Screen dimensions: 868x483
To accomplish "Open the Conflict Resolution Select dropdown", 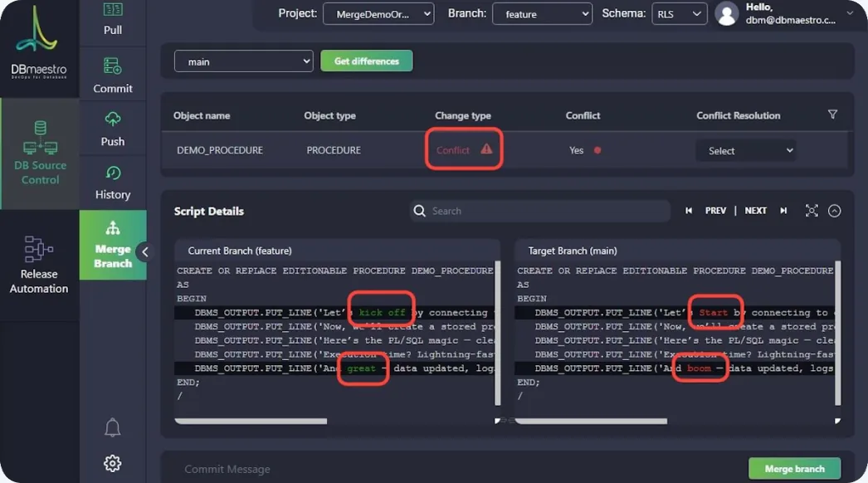I will pyautogui.click(x=746, y=151).
